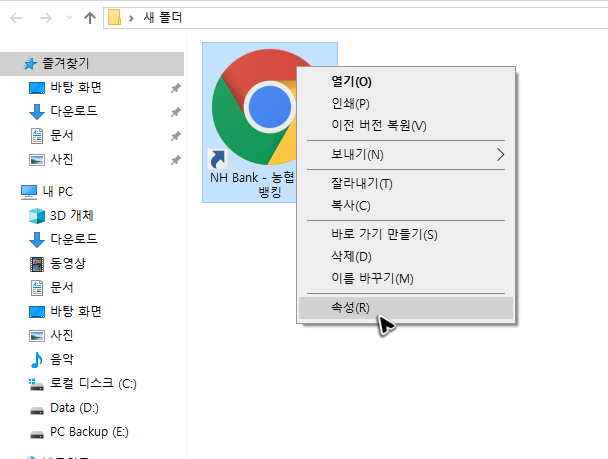
Task: Open pinned 사진 under 즐겨찾기
Action: 62,159
